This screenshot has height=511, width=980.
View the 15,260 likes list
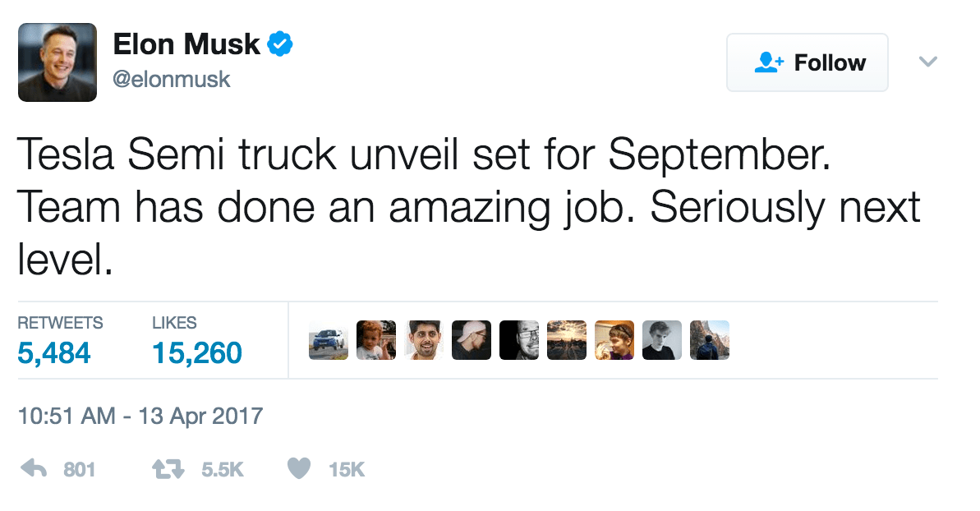tap(197, 353)
